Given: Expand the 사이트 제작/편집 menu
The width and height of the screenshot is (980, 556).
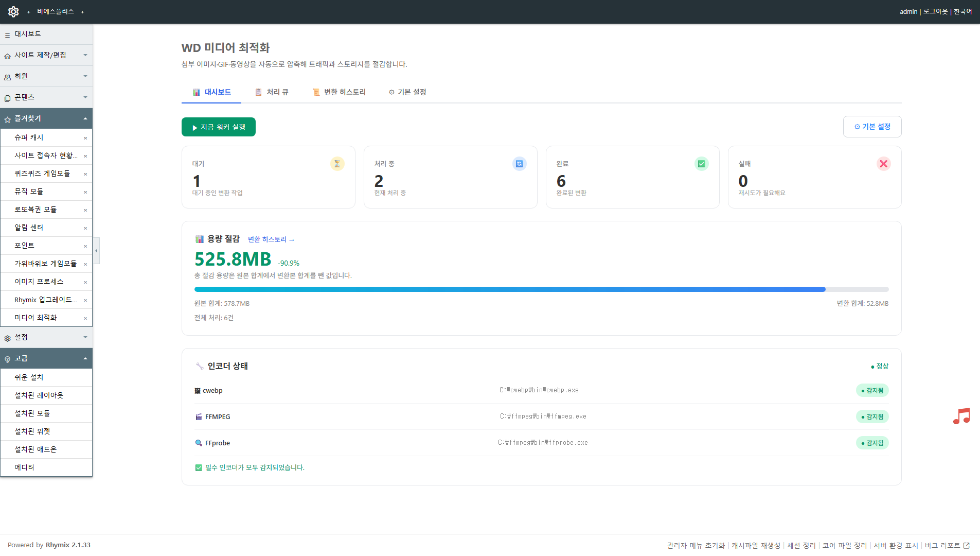Looking at the screenshot, I should (x=46, y=55).
